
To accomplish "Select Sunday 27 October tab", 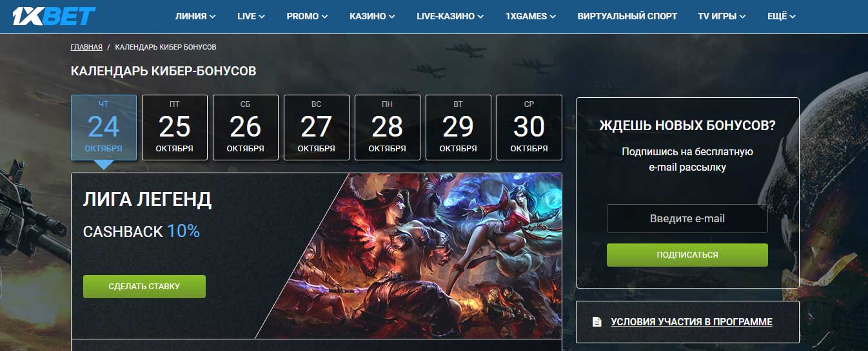I will coord(317,128).
